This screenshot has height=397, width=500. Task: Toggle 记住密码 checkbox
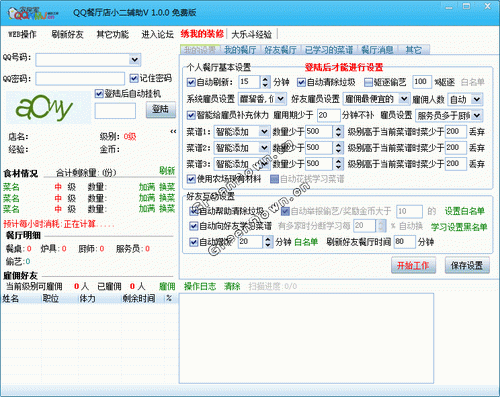click(x=134, y=78)
